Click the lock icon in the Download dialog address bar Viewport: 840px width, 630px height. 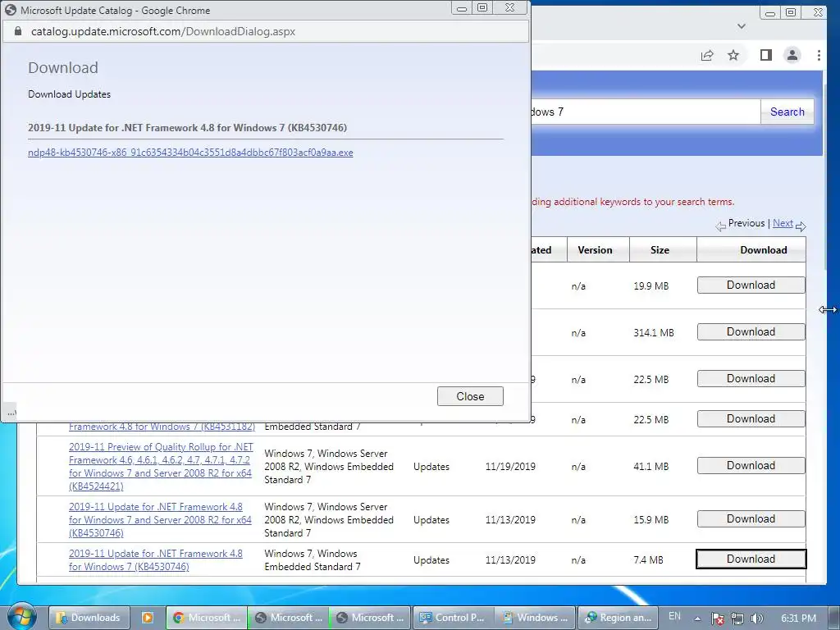(x=18, y=32)
